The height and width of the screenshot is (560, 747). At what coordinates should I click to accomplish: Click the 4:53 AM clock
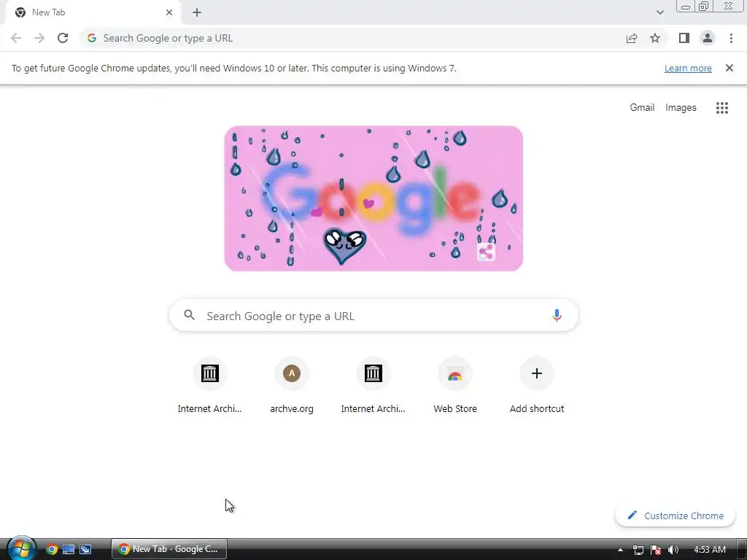pyautogui.click(x=709, y=550)
